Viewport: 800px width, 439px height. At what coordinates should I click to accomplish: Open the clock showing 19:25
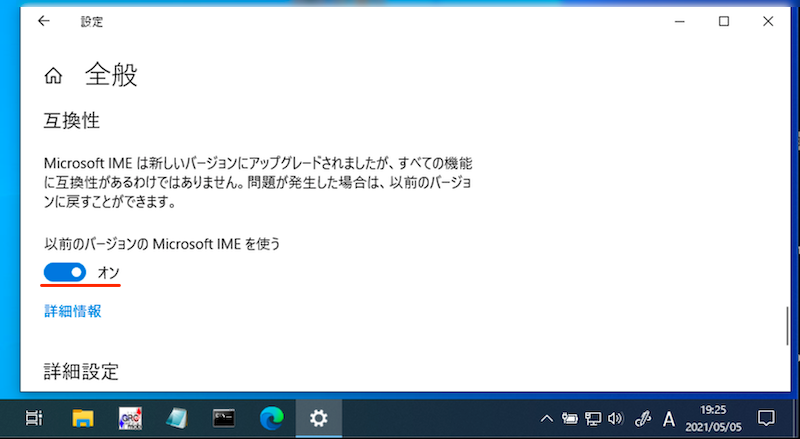coord(714,417)
